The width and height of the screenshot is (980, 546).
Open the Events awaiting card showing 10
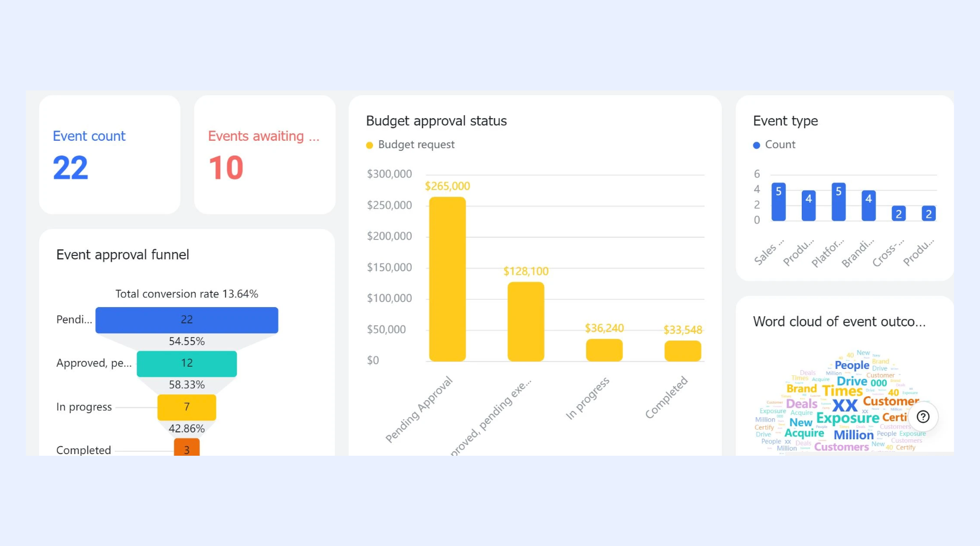point(265,154)
